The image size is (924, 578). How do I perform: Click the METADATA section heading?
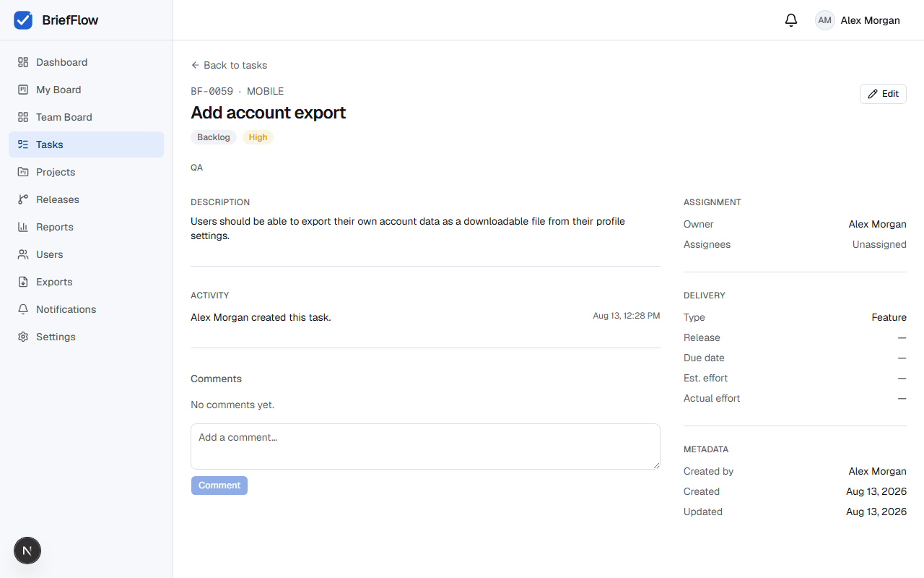click(x=706, y=449)
